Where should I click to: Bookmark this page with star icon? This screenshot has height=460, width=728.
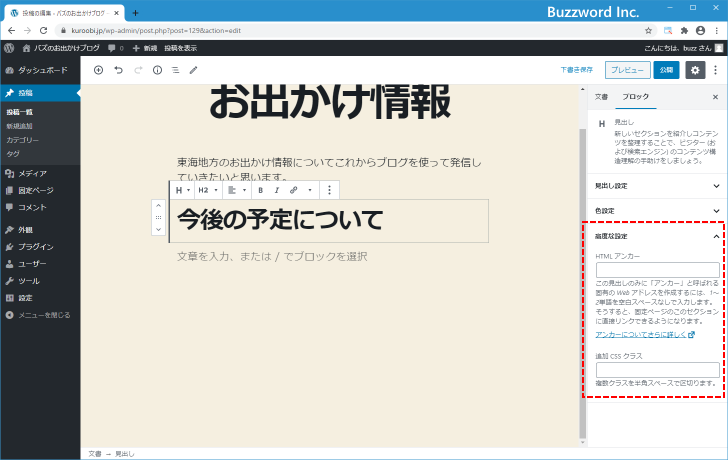click(649, 31)
